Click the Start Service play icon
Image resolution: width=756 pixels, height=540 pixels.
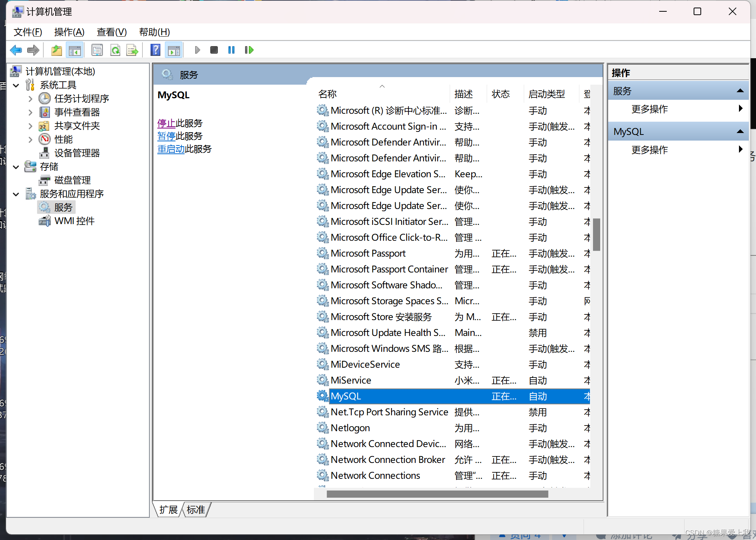(x=197, y=50)
